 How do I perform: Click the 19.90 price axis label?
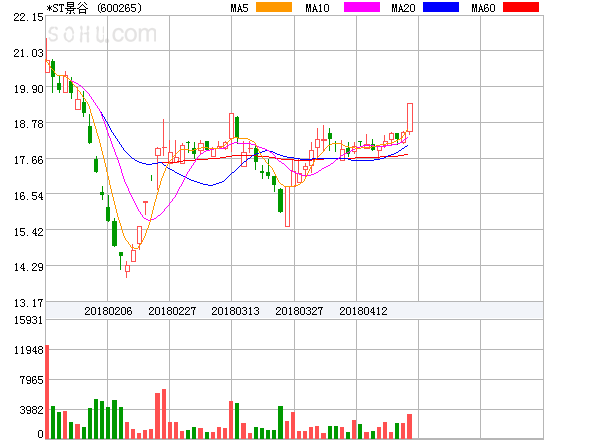tap(28, 89)
